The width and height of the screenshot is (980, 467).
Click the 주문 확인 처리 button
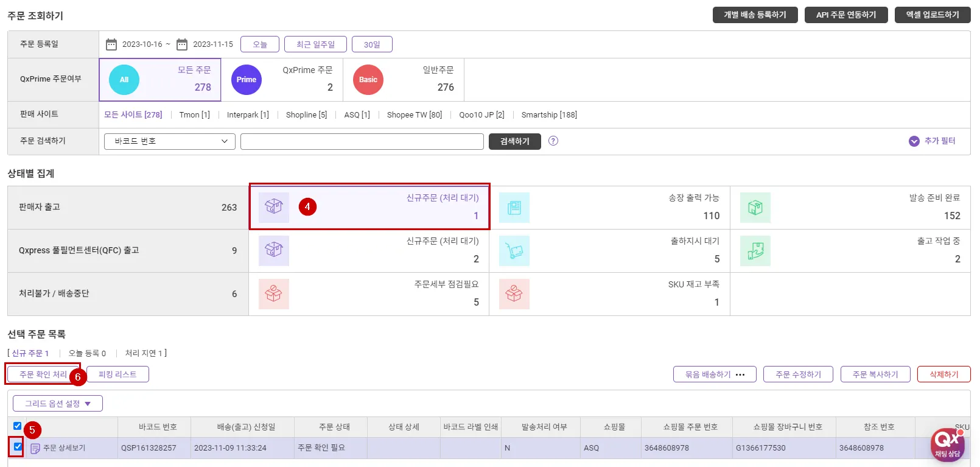coord(43,374)
